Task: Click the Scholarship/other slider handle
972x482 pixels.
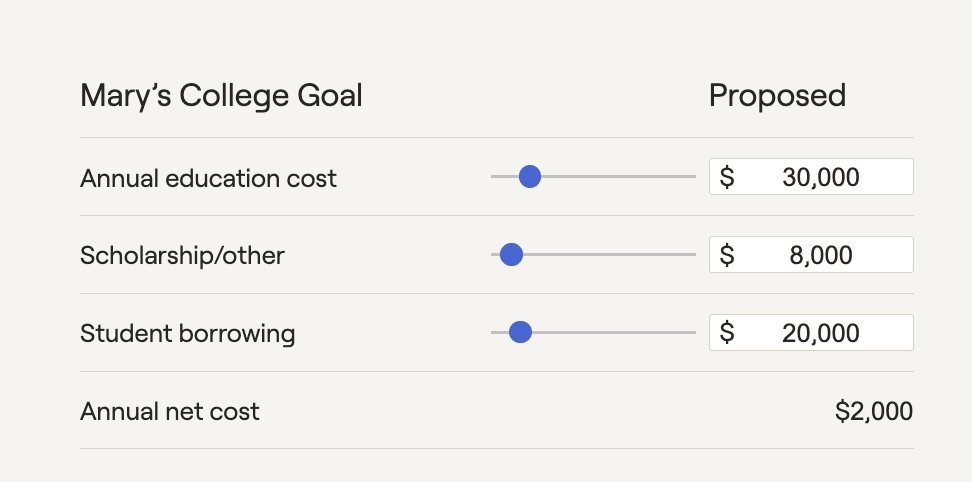Action: 511,255
